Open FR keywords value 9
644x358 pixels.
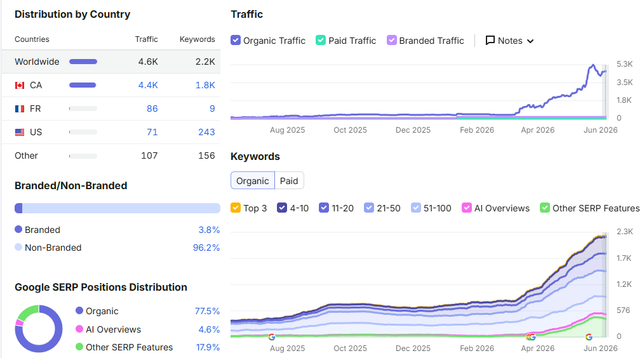(x=212, y=109)
